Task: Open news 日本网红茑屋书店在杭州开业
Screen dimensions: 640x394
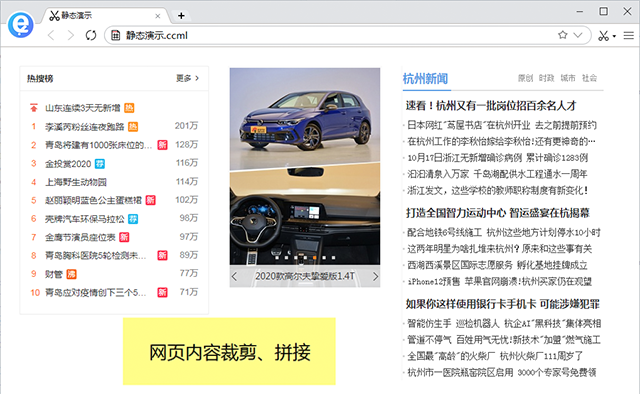Action: [x=502, y=125]
